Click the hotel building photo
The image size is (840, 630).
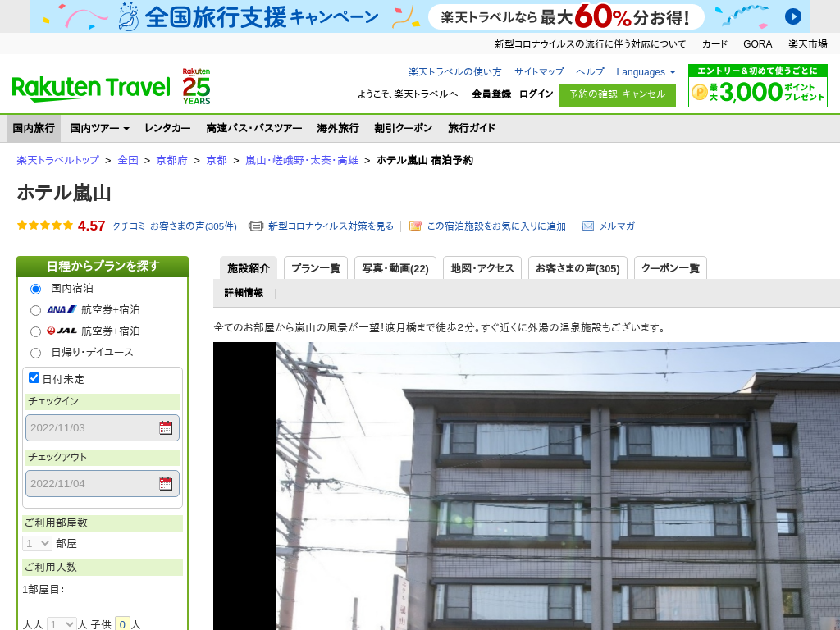coord(527,486)
